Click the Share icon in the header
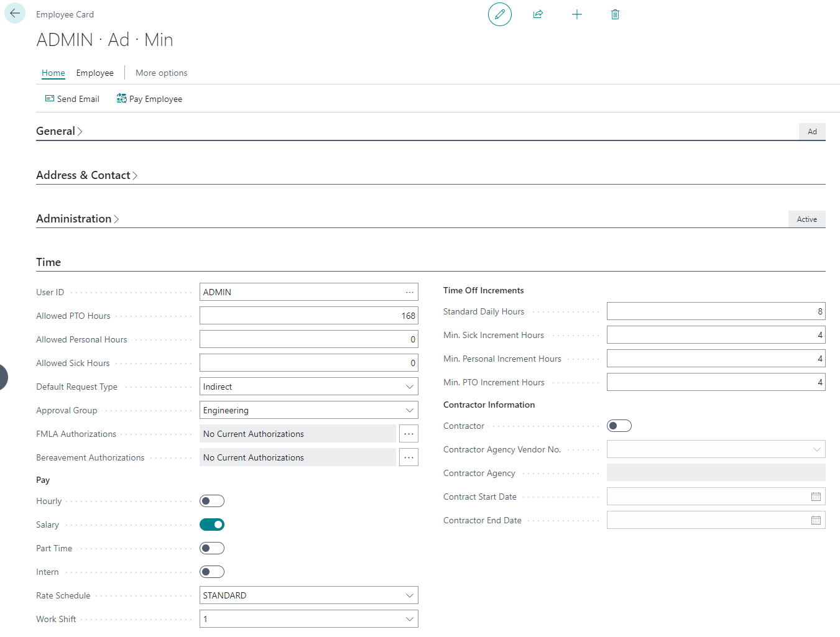Viewport: 840px width, 637px height. coord(538,14)
